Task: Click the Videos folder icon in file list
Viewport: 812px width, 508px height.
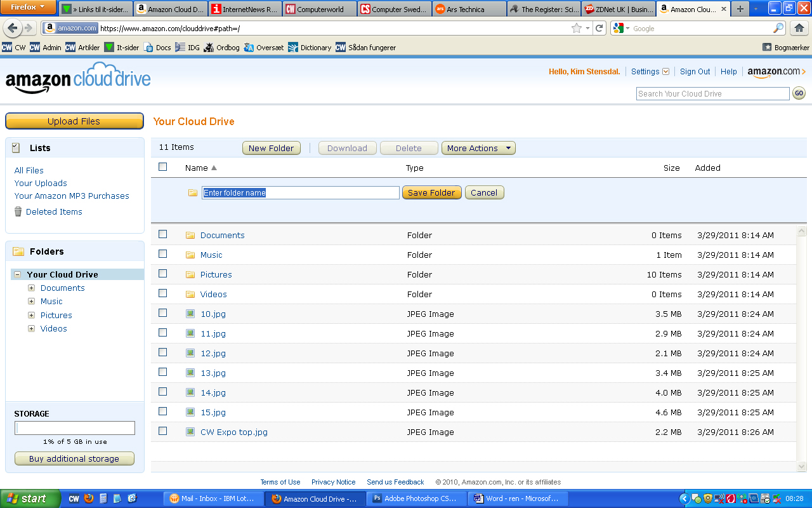Action: point(190,294)
